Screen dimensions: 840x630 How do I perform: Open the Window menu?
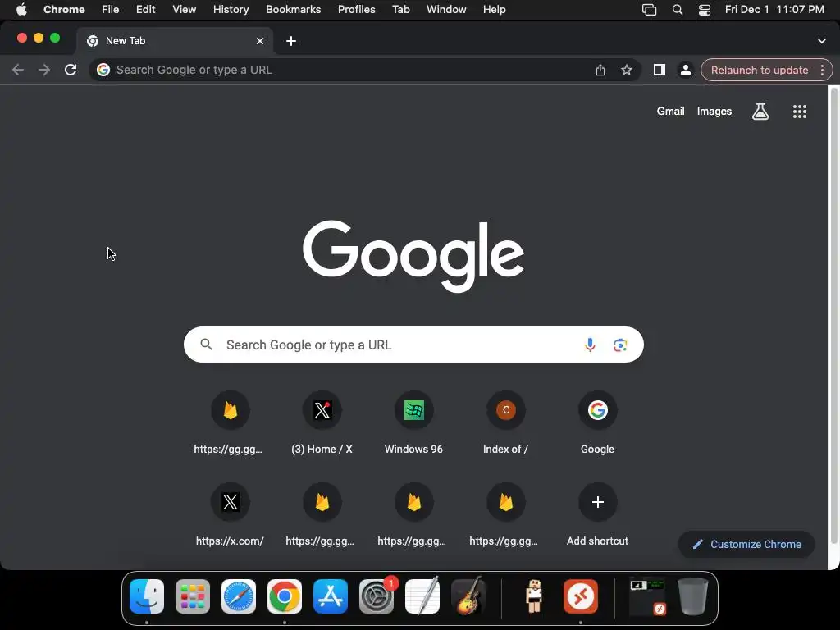[446, 10]
